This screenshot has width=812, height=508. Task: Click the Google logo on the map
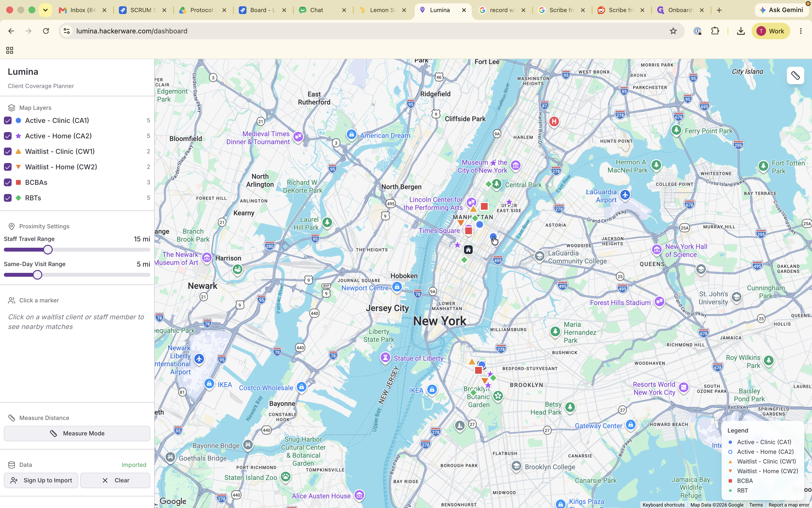(173, 501)
